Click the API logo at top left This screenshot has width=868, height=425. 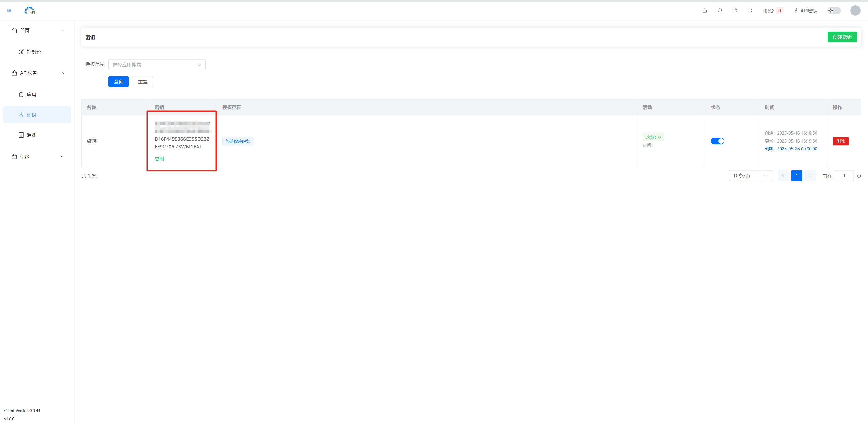[x=30, y=11]
